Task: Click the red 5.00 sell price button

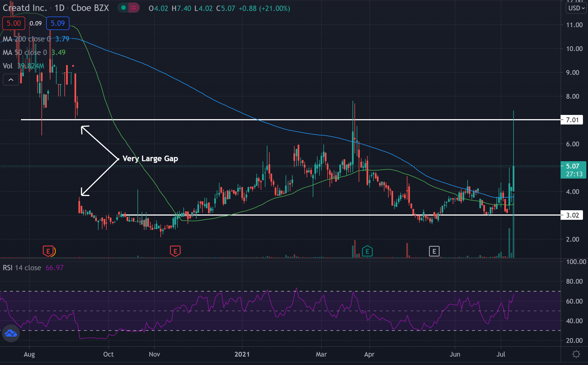Action: [x=13, y=23]
